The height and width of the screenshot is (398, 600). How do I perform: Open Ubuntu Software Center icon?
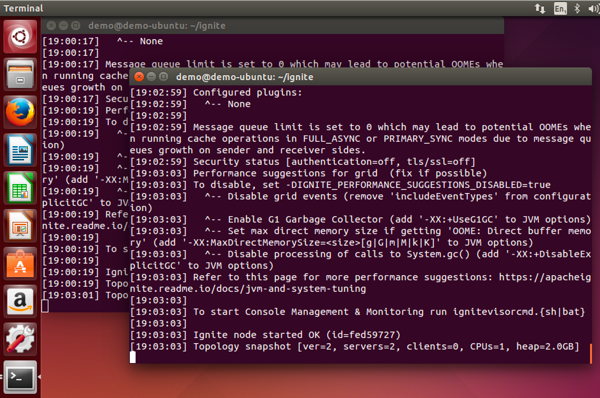coord(20,264)
